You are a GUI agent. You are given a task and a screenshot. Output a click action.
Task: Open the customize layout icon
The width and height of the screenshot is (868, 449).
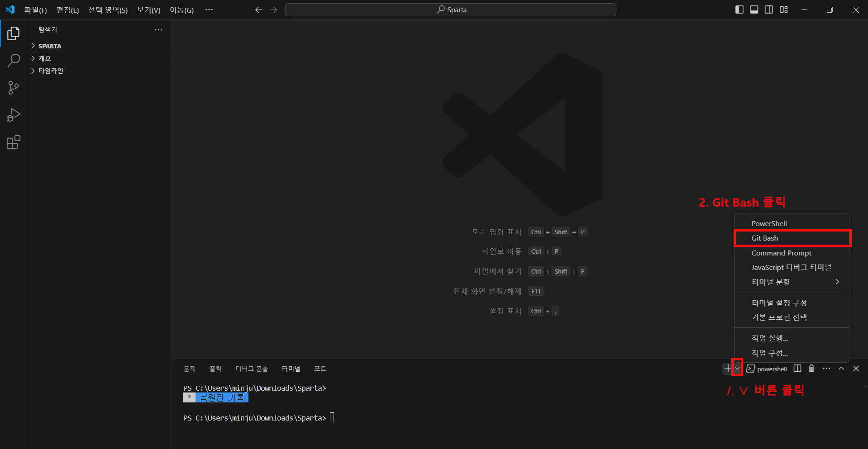tap(784, 9)
